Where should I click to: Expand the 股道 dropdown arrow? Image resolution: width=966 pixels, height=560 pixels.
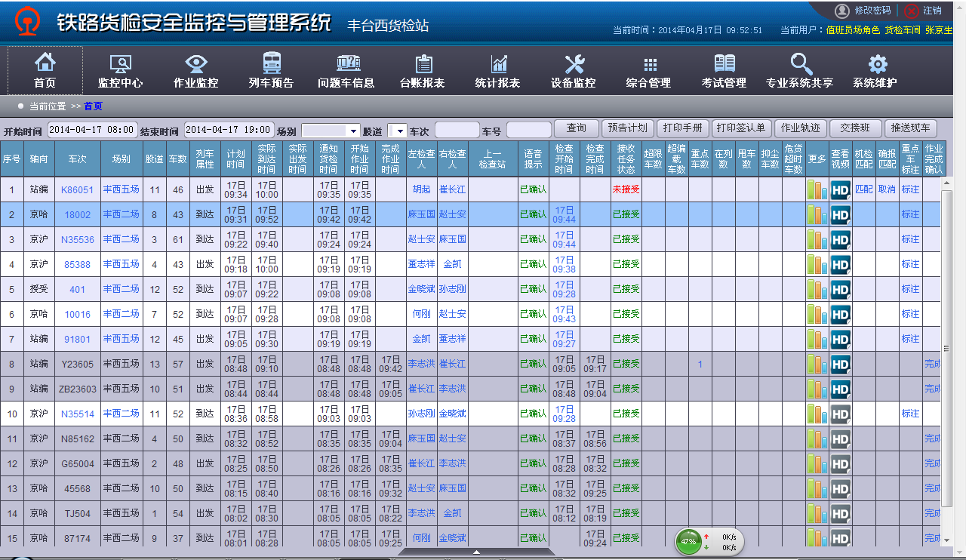[401, 131]
